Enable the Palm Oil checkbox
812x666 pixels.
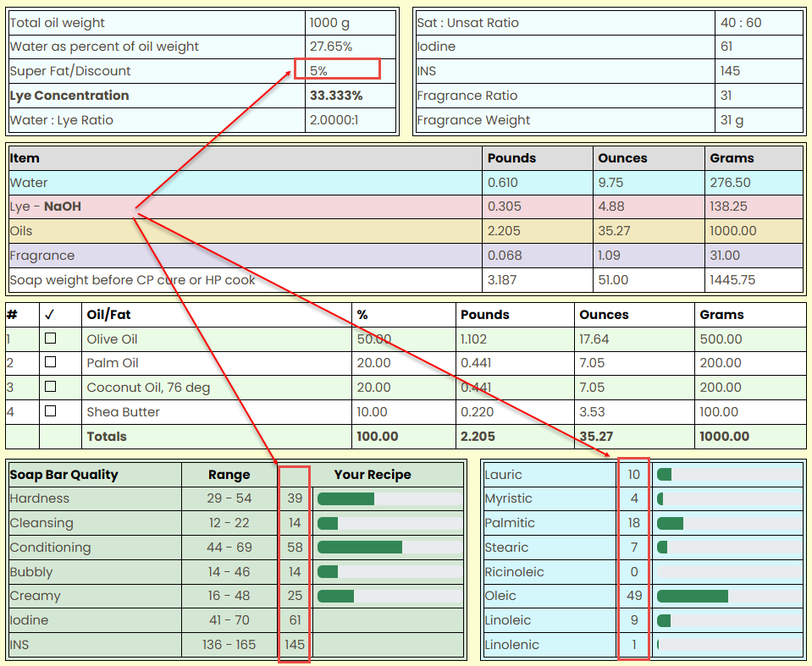(x=51, y=363)
